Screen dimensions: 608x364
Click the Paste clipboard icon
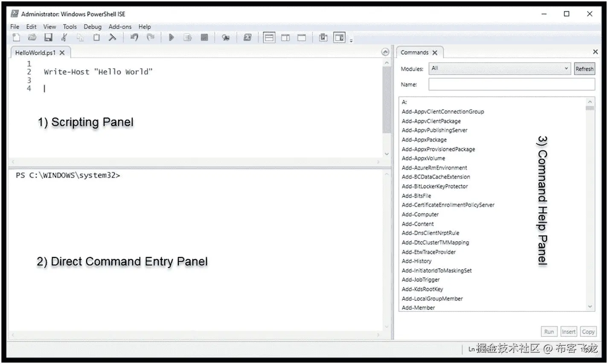pyautogui.click(x=96, y=38)
